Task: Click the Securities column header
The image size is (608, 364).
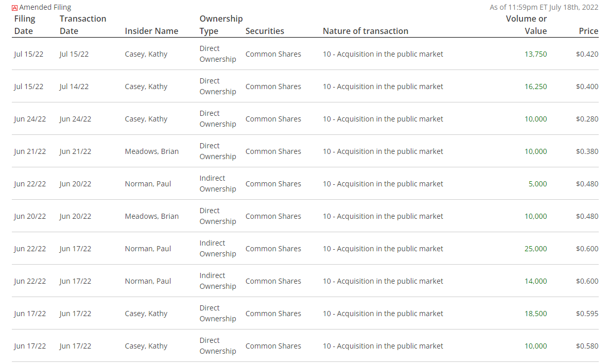Action: tap(265, 31)
